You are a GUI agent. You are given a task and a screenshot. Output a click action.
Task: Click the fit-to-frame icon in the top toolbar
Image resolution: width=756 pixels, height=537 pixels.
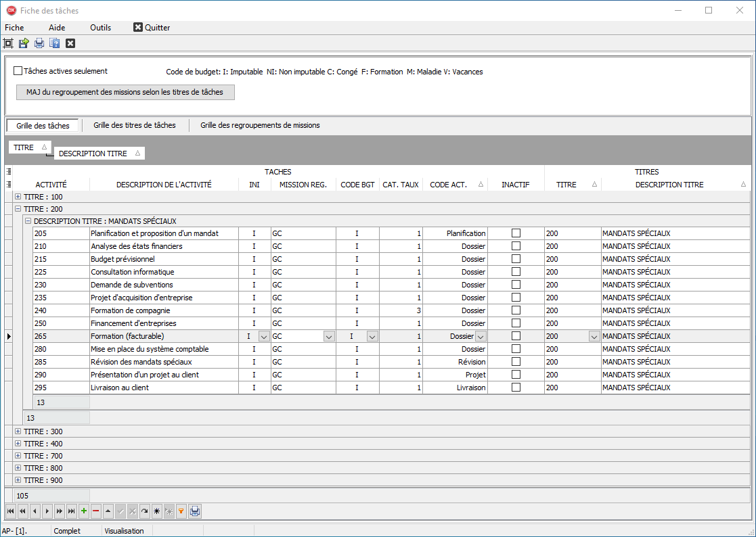(8, 43)
